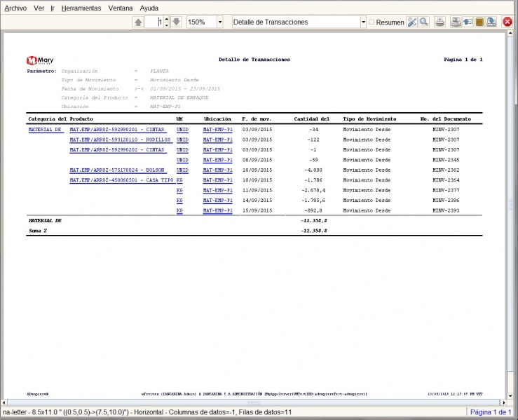The image size is (518, 420).
Task: Click horizontal scrollbar left arrow
Action: (4, 402)
